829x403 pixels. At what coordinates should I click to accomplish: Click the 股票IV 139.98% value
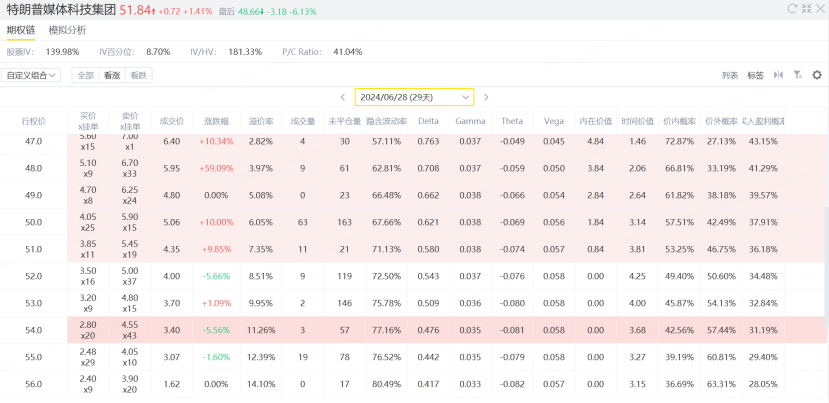(63, 52)
